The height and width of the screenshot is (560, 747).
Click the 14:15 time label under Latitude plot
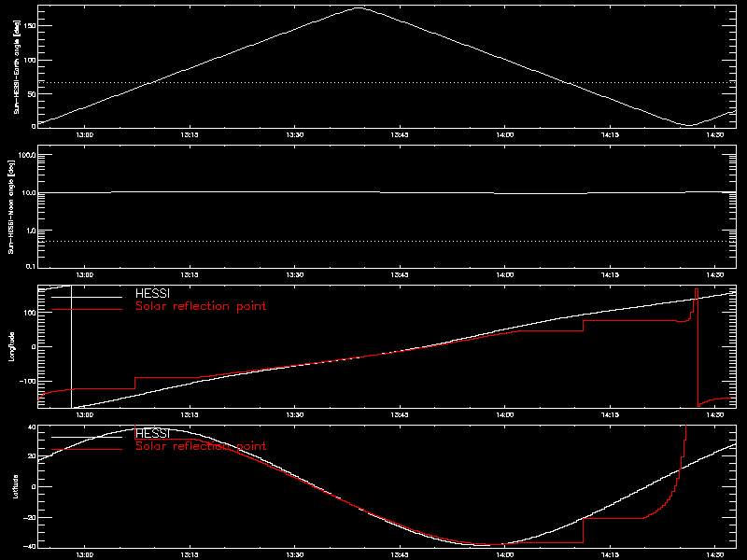(611, 555)
